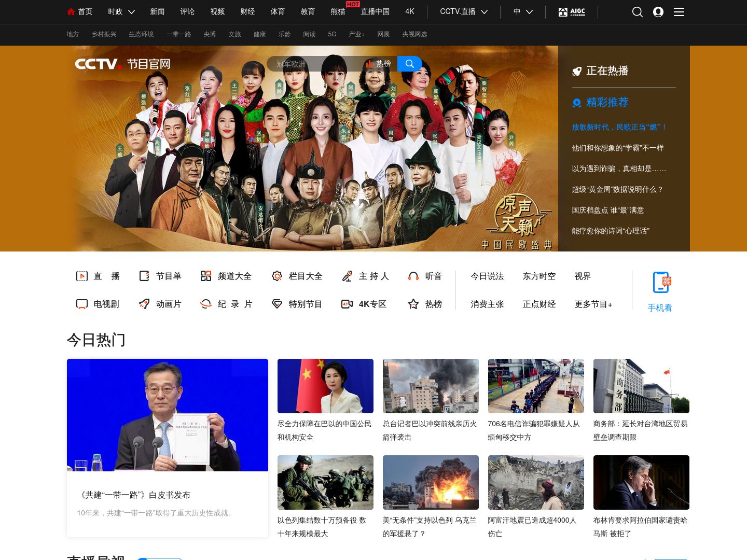747x560 pixels.
Task: Open the 中国公民和机构安全 news thumbnail
Action: point(325,386)
